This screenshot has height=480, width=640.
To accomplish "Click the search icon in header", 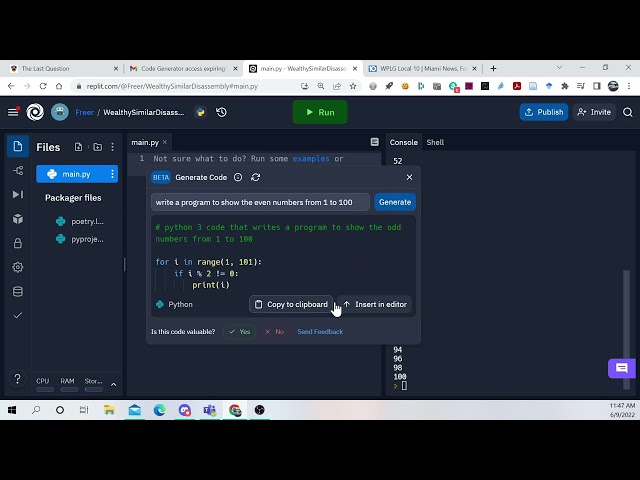I will (x=628, y=112).
